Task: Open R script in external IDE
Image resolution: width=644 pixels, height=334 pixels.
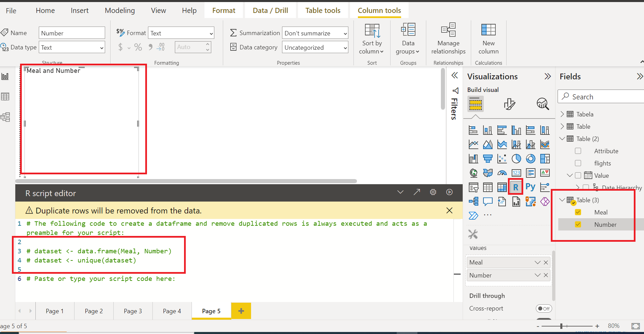Action: (x=417, y=192)
